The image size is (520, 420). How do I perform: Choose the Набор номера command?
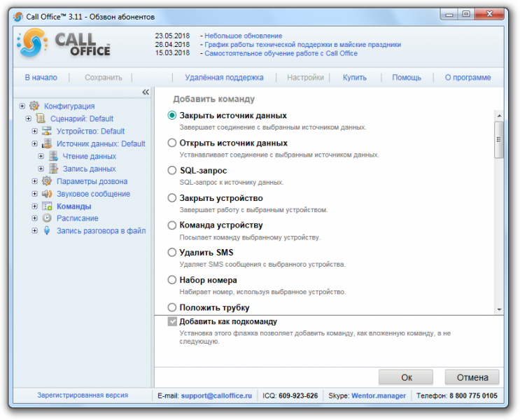171,280
